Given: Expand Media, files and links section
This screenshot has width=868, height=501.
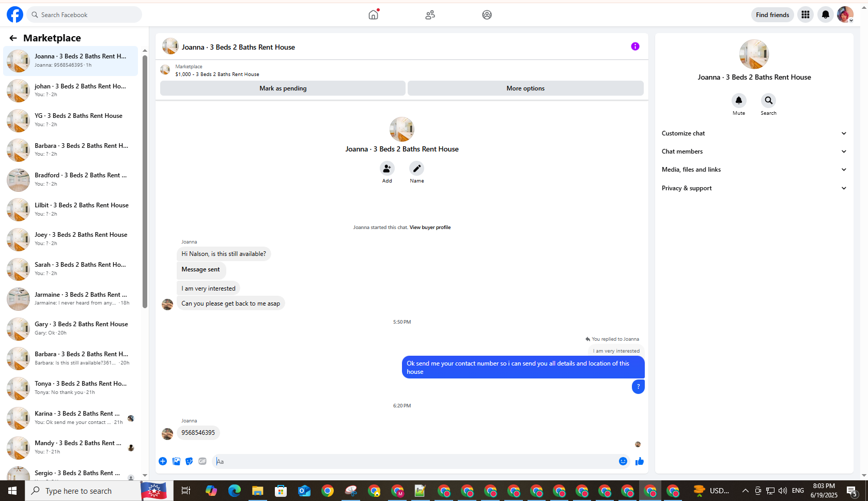Looking at the screenshot, I should pos(754,170).
